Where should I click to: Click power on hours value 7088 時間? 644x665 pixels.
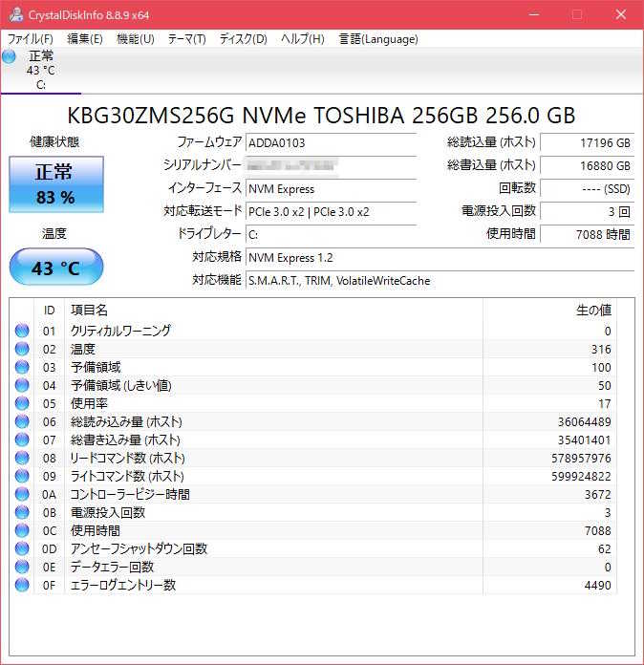[588, 234]
